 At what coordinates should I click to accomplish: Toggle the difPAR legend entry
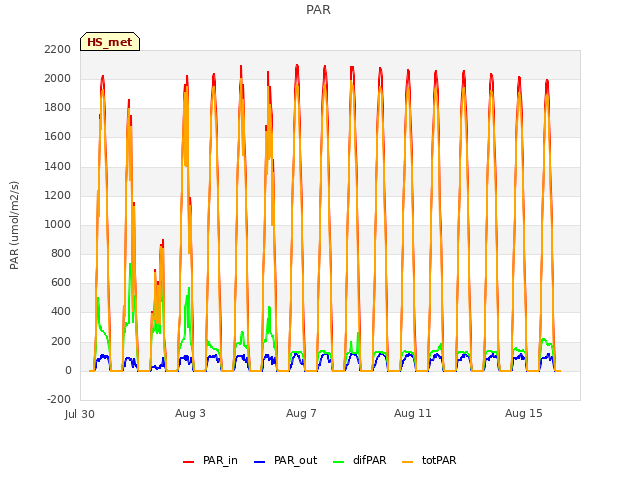[360, 460]
